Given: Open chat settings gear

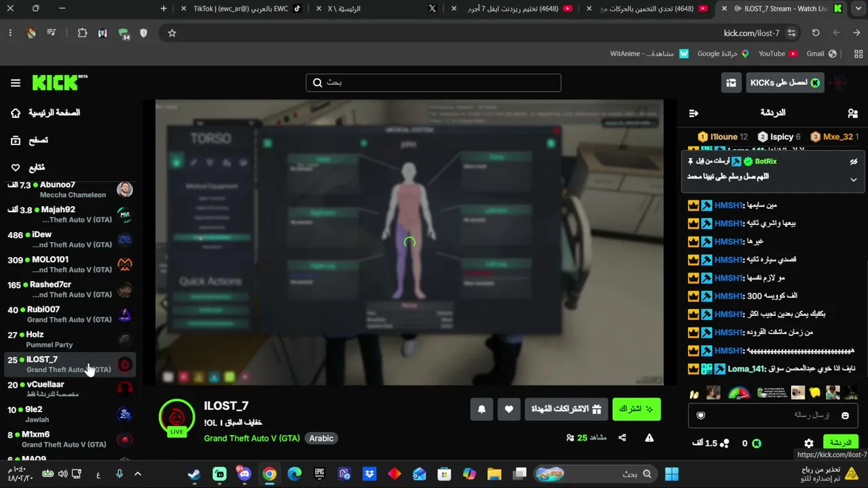Looking at the screenshot, I should 808,443.
